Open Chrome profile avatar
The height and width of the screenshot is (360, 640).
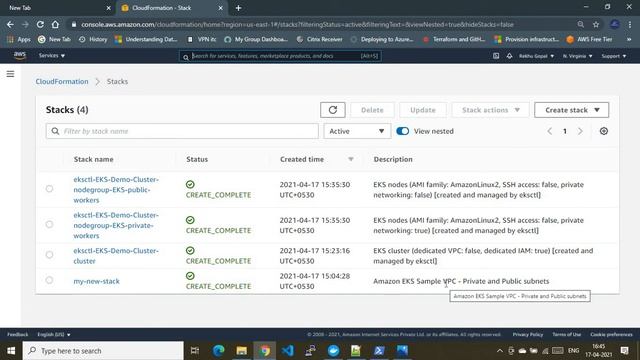615,24
